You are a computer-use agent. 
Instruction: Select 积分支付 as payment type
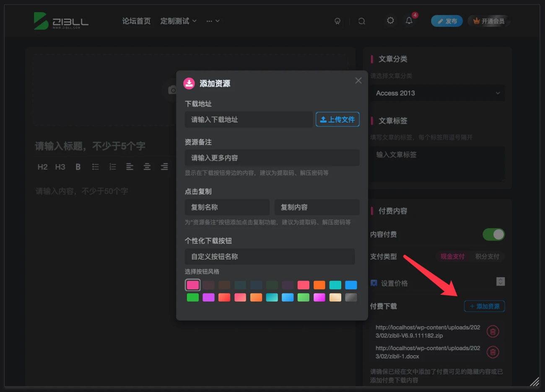pos(488,256)
